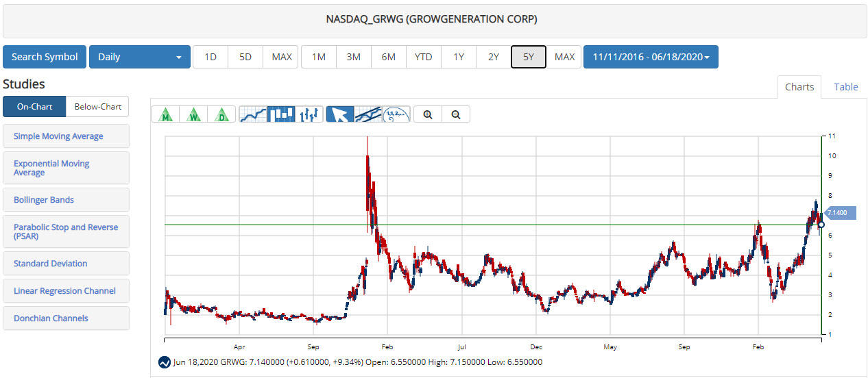Add Linear Regression Channel study
The image size is (868, 378).
point(66,291)
